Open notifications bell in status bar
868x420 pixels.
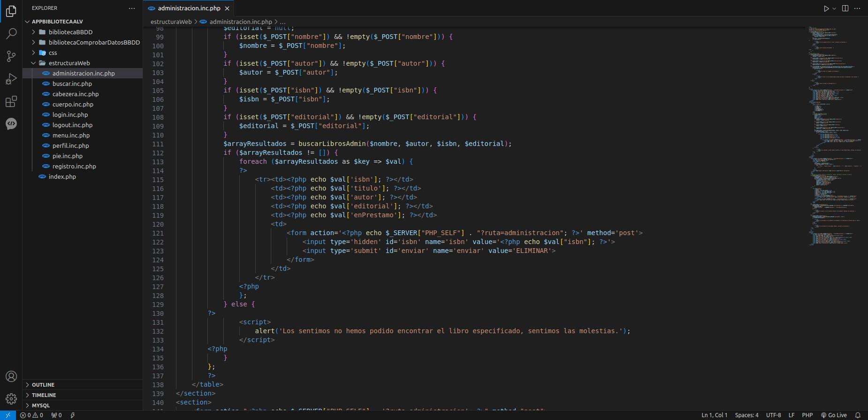[x=858, y=415]
